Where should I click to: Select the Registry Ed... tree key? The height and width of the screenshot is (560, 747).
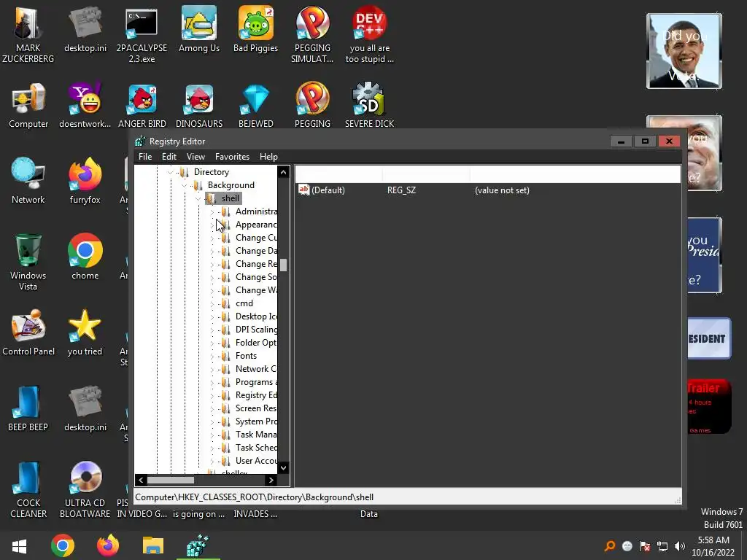tap(256, 395)
